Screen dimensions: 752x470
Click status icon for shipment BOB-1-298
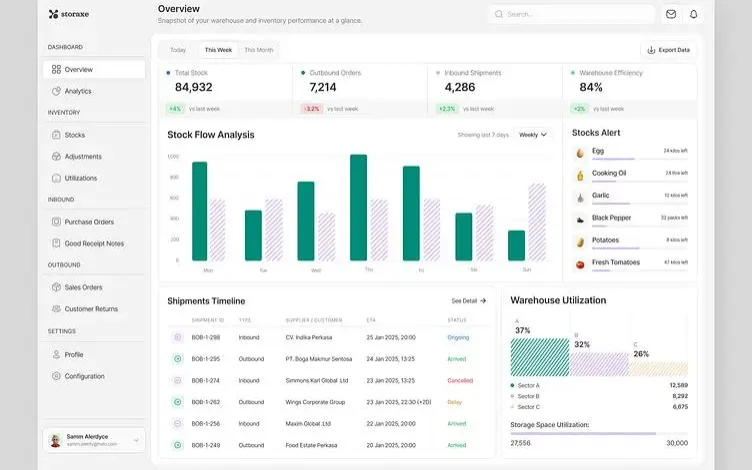click(177, 337)
